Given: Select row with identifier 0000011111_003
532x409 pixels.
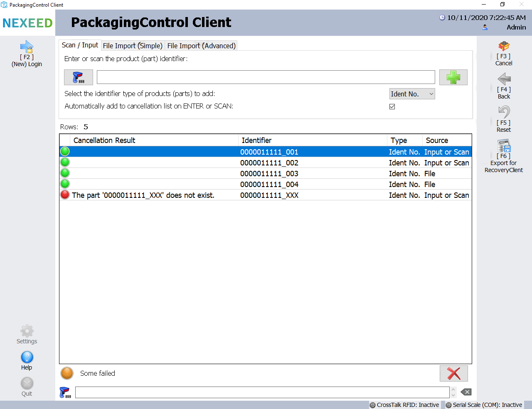Looking at the screenshot, I should 269,174.
